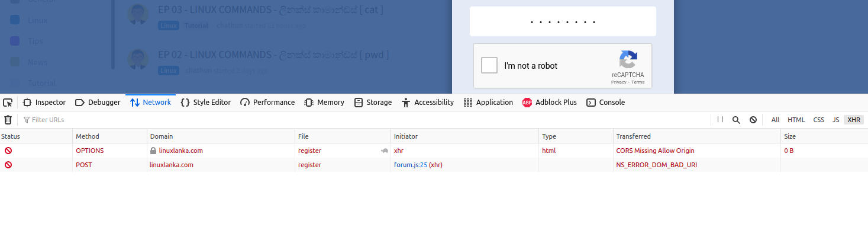Open the Adblock Plus panel
This screenshot has height=230, width=868.
click(x=549, y=103)
